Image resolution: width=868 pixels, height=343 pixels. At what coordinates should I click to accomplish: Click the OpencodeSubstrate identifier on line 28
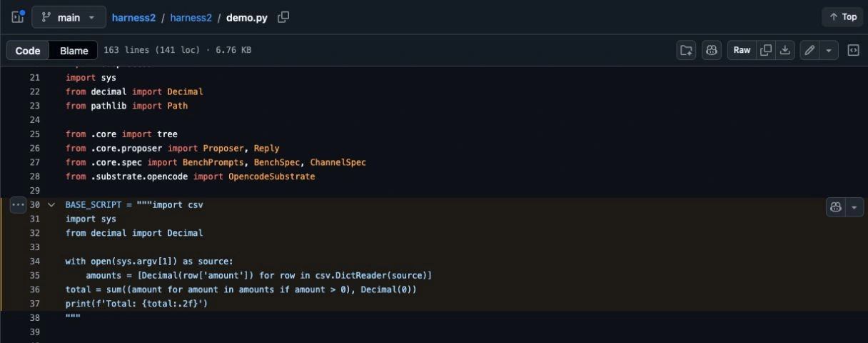tap(272, 177)
